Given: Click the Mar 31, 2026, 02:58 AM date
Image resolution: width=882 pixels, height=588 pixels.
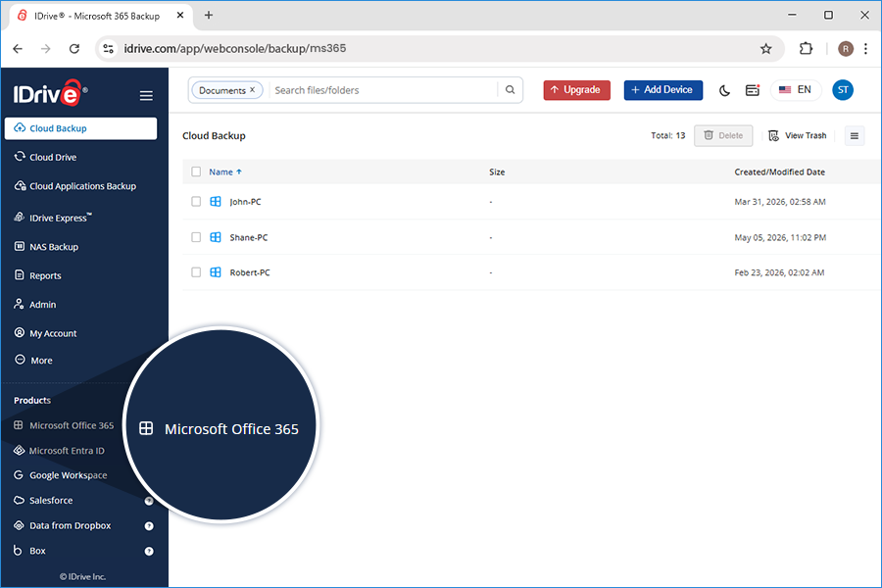Looking at the screenshot, I should pyautogui.click(x=780, y=202).
